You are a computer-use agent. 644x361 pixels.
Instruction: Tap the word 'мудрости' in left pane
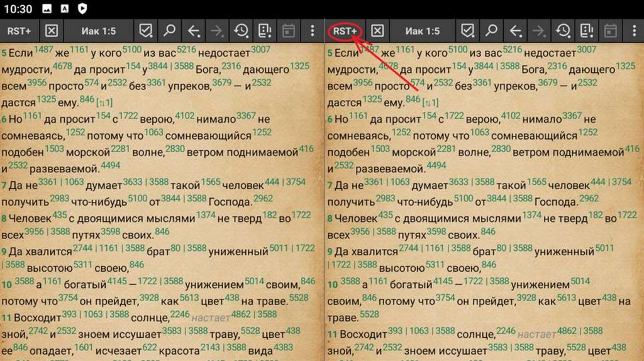point(26,70)
